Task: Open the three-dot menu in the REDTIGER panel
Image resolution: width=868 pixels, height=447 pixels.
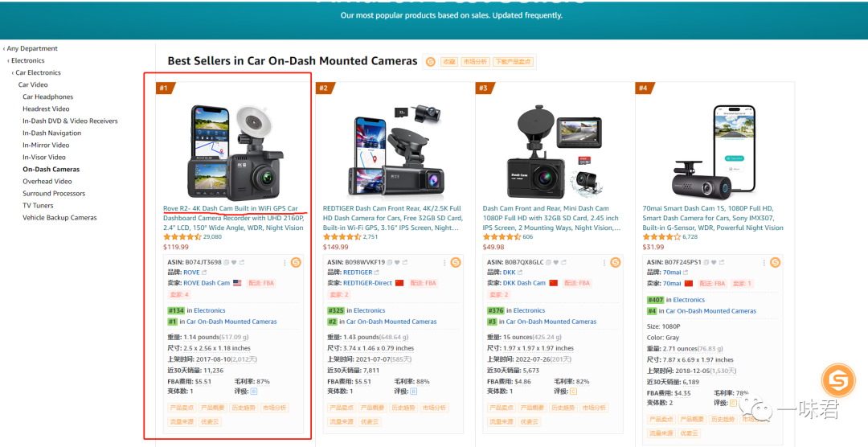Action: click(444, 263)
